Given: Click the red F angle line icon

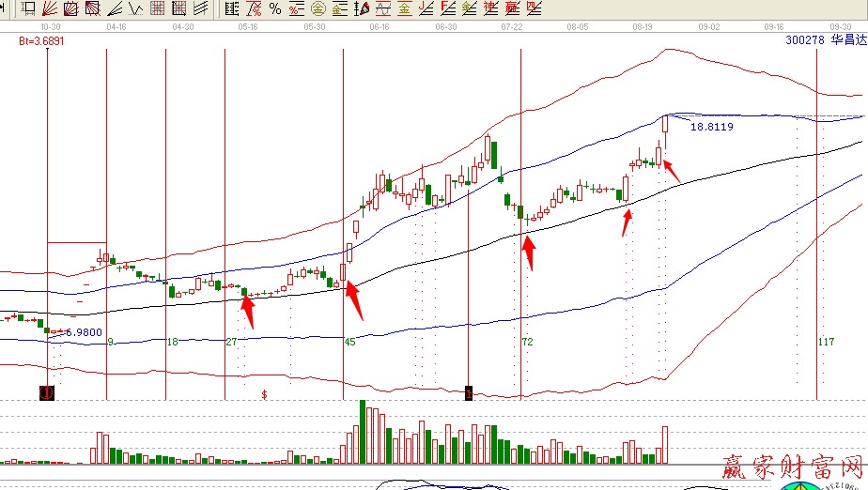Looking at the screenshot, I should click(448, 9).
